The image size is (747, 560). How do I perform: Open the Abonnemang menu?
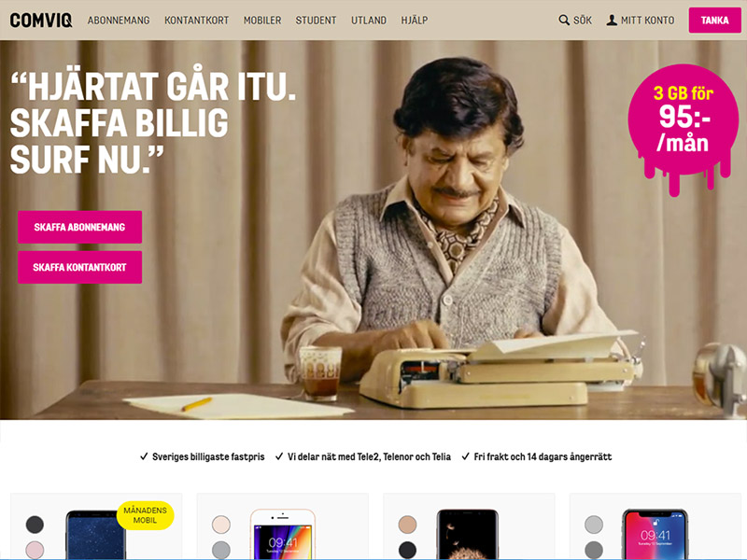[x=119, y=20]
